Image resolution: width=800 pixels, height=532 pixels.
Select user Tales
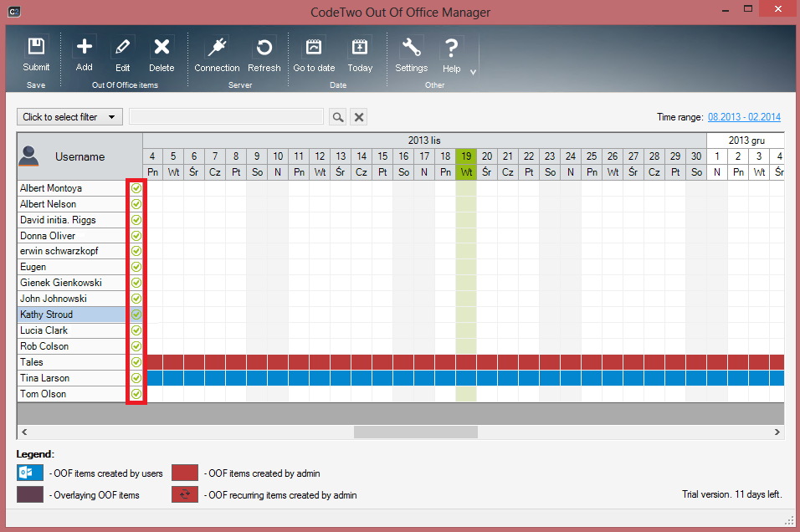coord(71,362)
